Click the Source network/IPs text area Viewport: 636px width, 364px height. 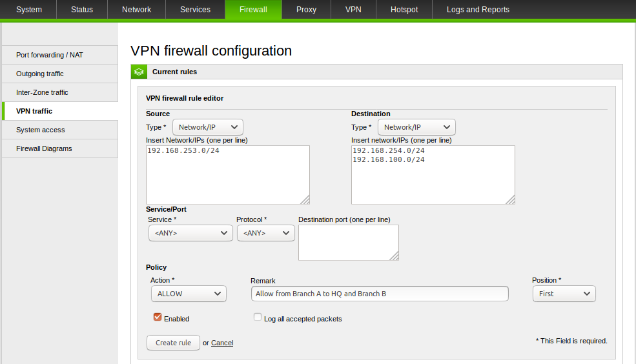point(227,174)
